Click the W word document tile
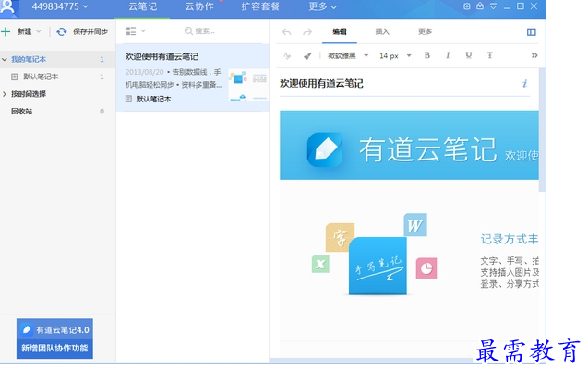 pyautogui.click(x=415, y=225)
